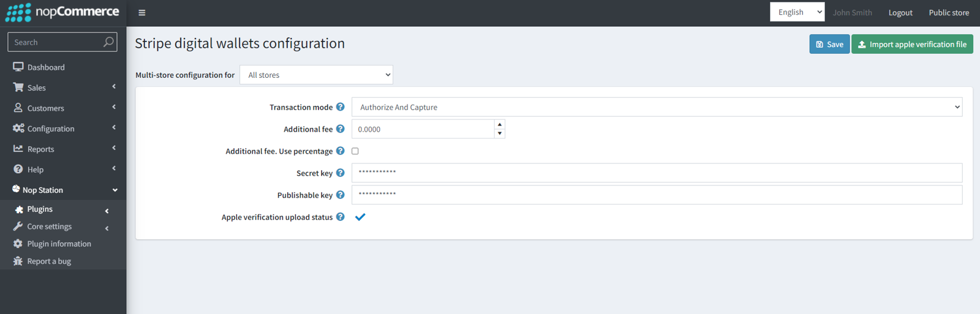Enable Additional fee use percentage checkbox

355,151
